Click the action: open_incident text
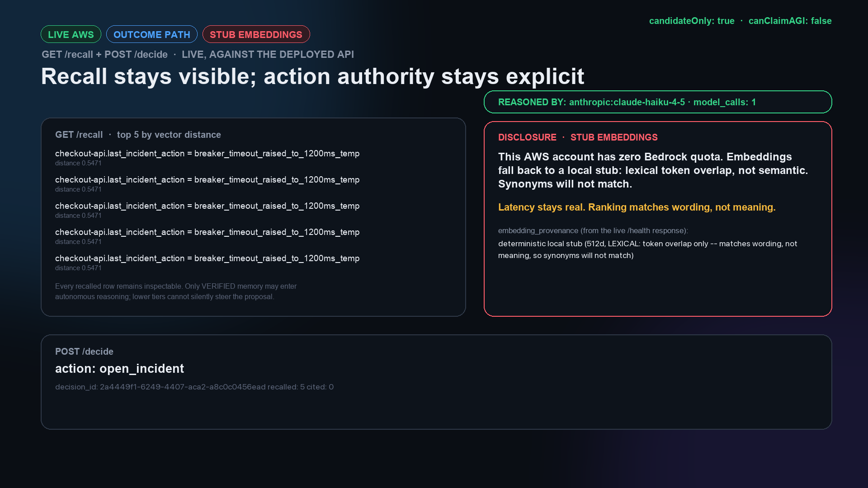 pyautogui.click(x=119, y=369)
